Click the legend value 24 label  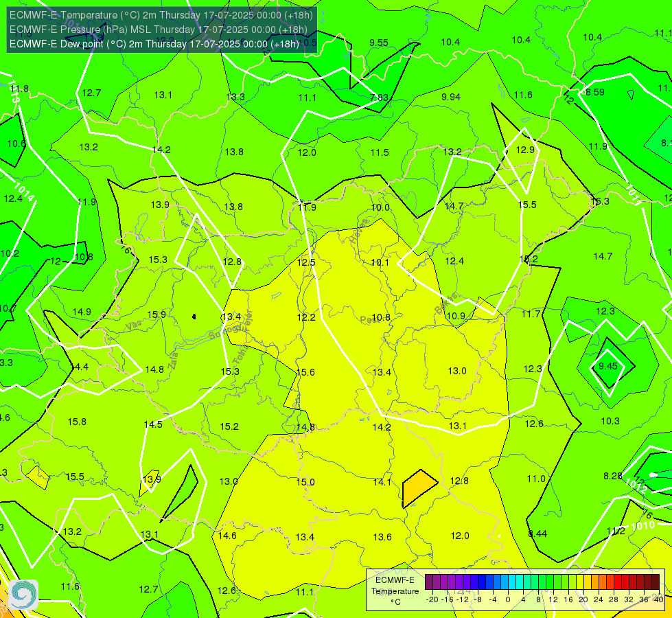click(599, 599)
